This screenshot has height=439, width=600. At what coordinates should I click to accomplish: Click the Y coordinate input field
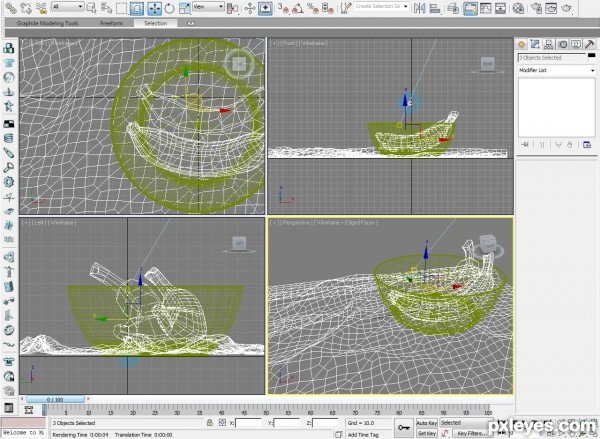coord(287,423)
